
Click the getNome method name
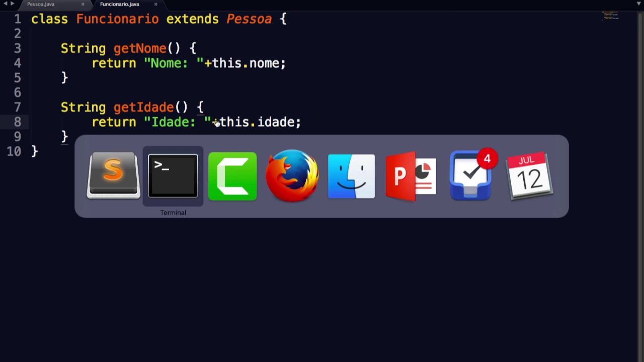(140, 49)
